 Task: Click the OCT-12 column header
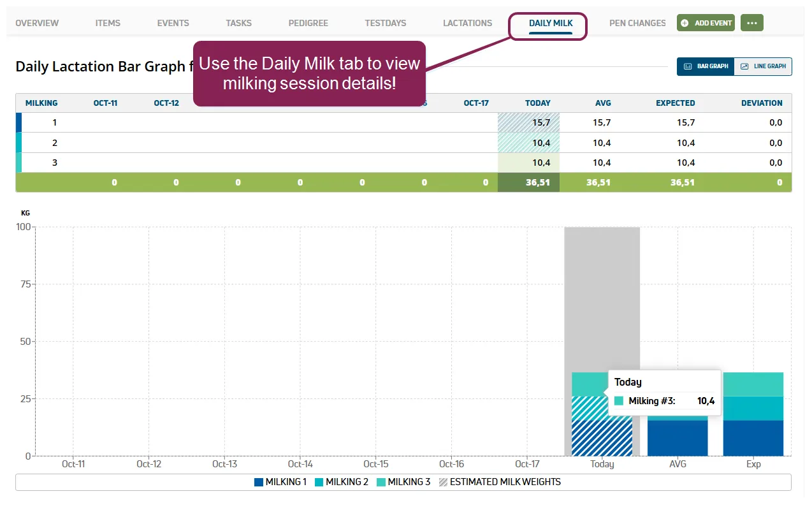[x=166, y=103]
